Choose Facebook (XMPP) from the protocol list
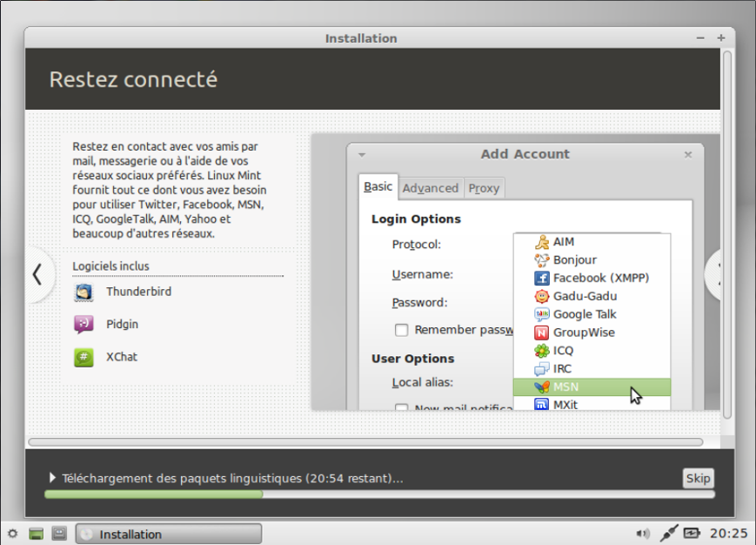Viewport: 756px width, 545px height. coord(592,279)
